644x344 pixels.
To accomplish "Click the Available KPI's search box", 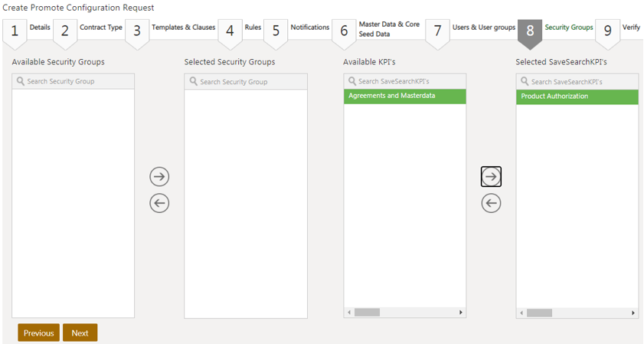I will click(405, 81).
